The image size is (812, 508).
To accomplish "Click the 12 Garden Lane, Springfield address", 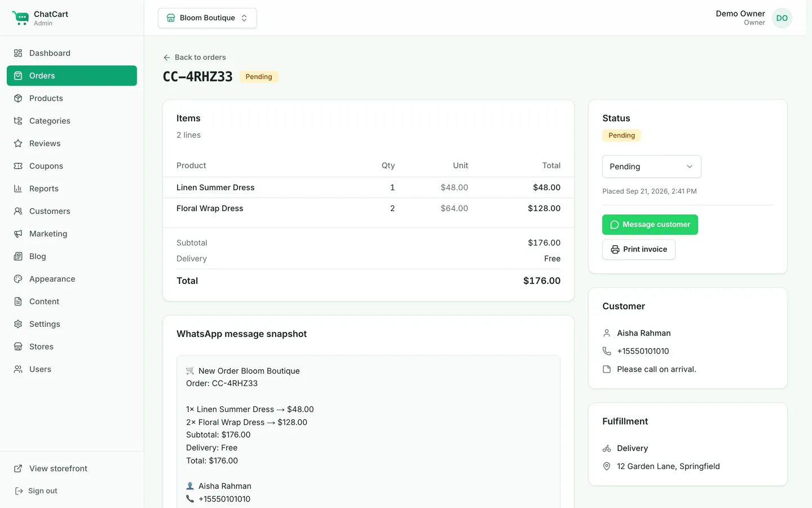I will [668, 466].
